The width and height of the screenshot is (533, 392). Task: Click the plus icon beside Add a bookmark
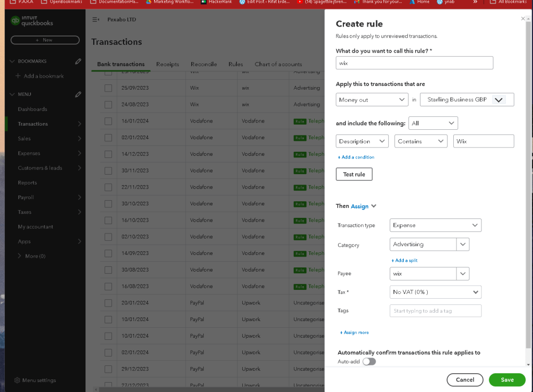coord(18,76)
